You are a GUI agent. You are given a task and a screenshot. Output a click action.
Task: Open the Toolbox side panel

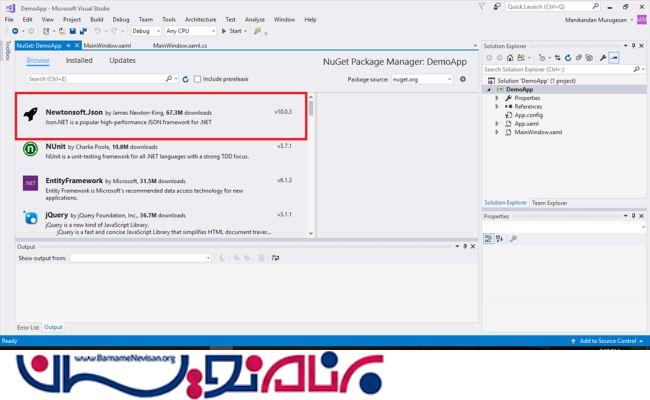(7, 51)
